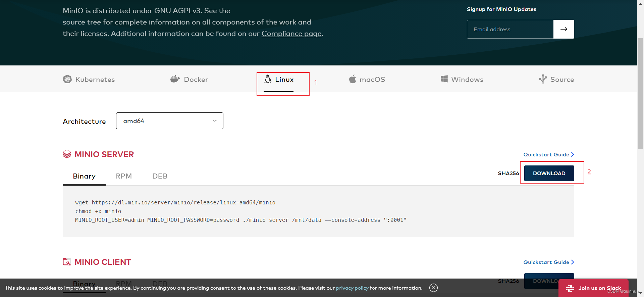
Task: Click the Linux penguin icon
Action: point(268,79)
